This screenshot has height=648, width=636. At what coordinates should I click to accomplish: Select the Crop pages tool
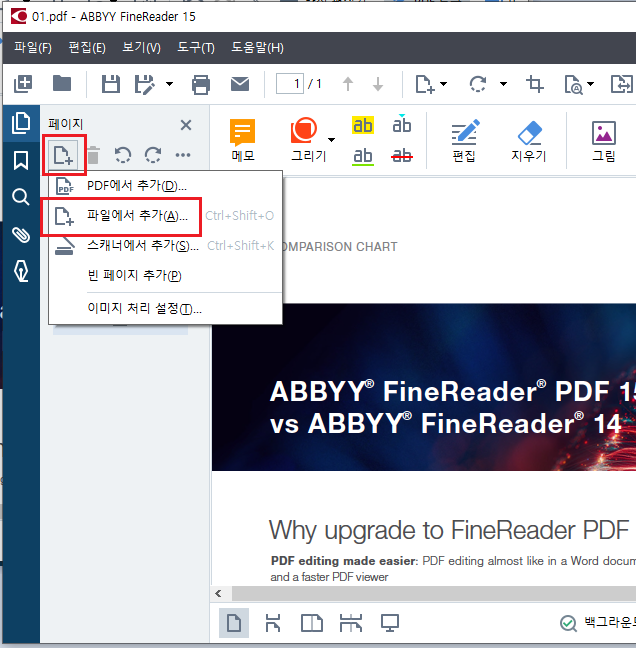click(x=535, y=84)
